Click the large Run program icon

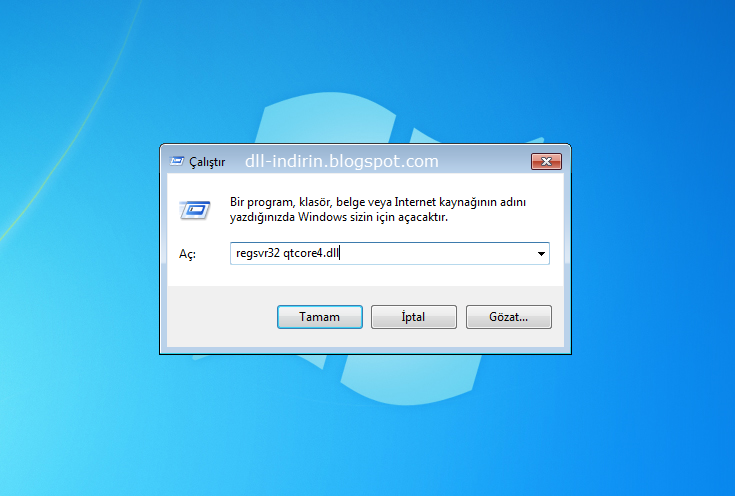click(x=195, y=210)
